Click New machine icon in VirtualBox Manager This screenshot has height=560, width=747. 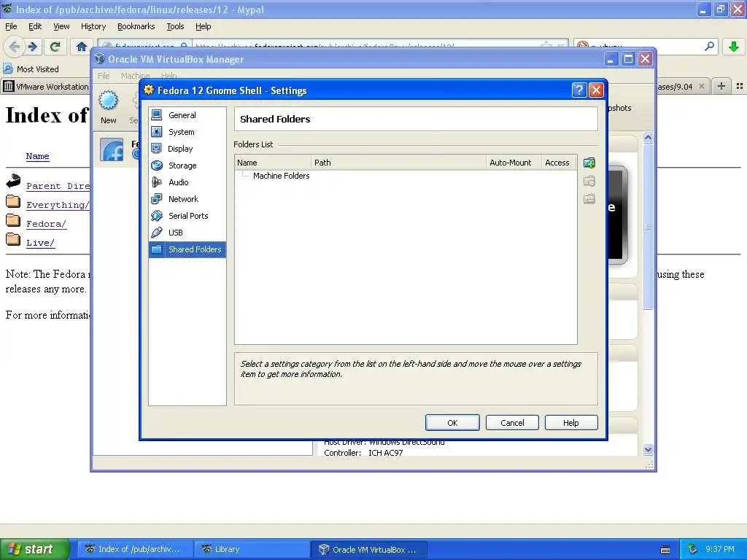[108, 107]
